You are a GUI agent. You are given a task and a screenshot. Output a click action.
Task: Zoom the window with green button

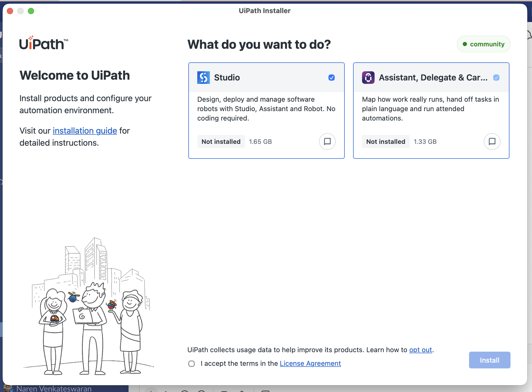point(31,11)
